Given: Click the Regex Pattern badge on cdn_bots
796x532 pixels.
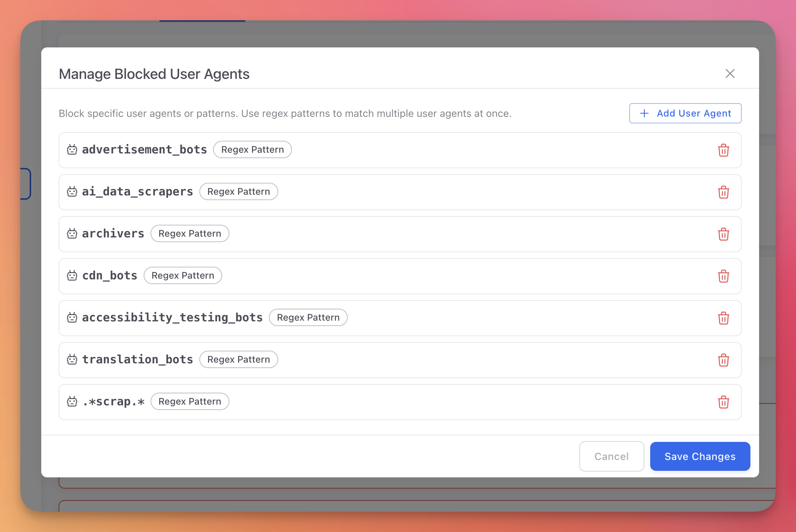Looking at the screenshot, I should pos(183,275).
